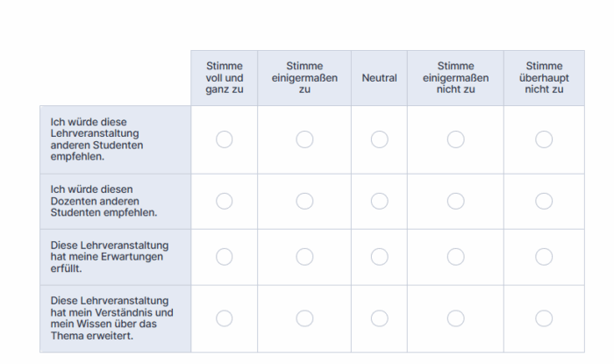The width and height of the screenshot is (614, 364).
Task: Select 'Stimme überhaupt nicht zu' for recommending Lehrveranstaltung
Action: coord(544,139)
